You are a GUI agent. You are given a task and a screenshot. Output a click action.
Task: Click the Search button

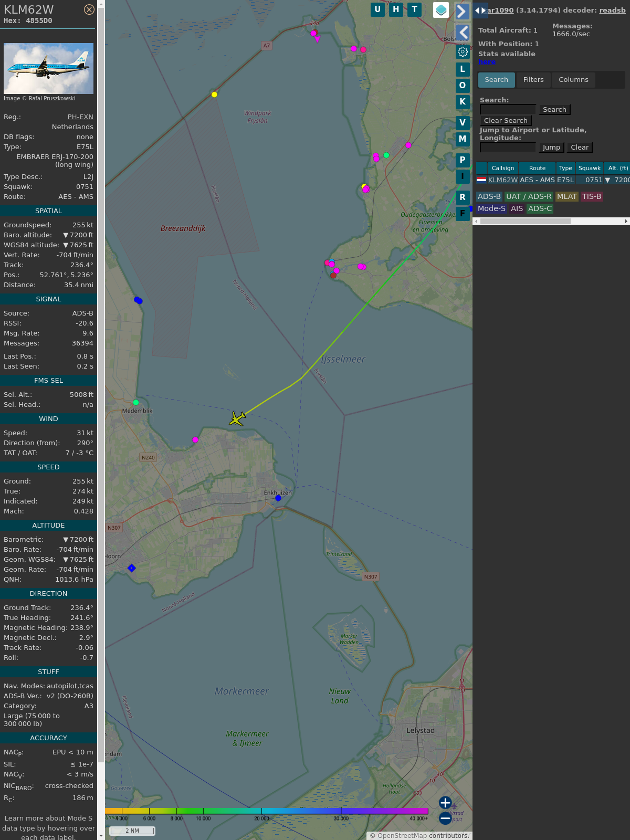554,109
